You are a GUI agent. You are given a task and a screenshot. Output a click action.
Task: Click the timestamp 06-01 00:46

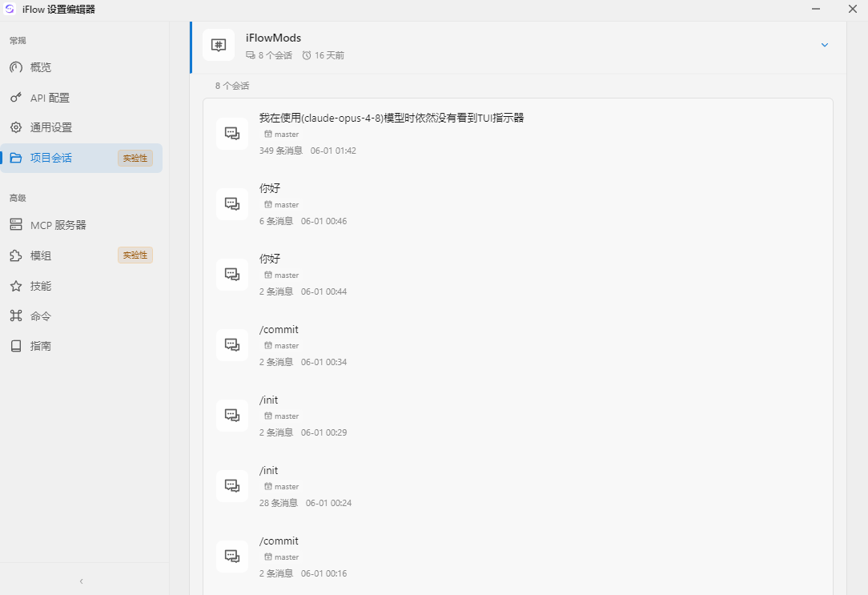point(323,221)
